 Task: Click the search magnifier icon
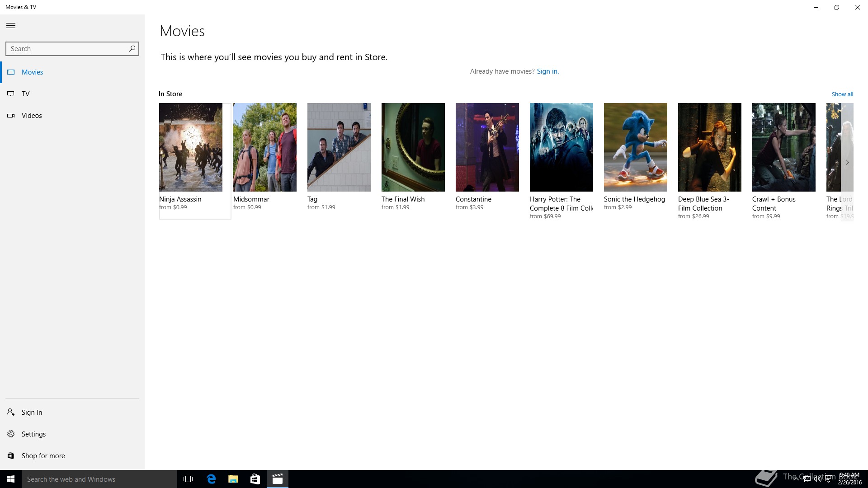point(132,49)
